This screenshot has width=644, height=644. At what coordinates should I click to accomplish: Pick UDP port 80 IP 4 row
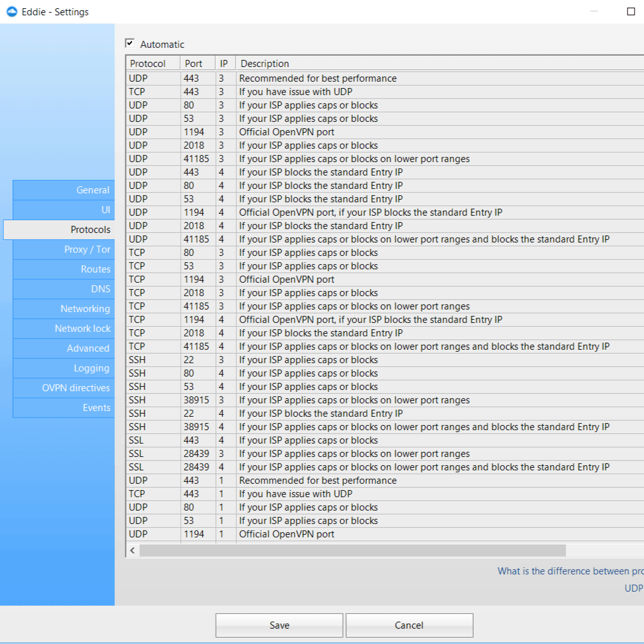point(385,186)
